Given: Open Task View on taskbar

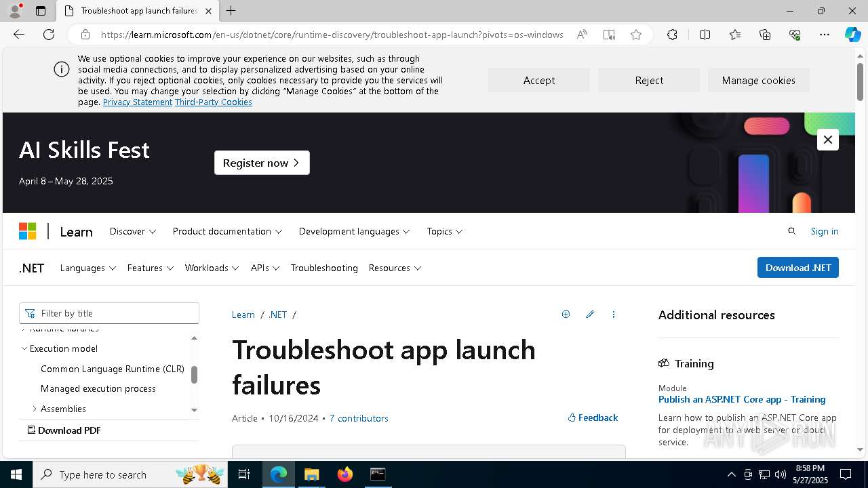Looking at the screenshot, I should pos(244,474).
